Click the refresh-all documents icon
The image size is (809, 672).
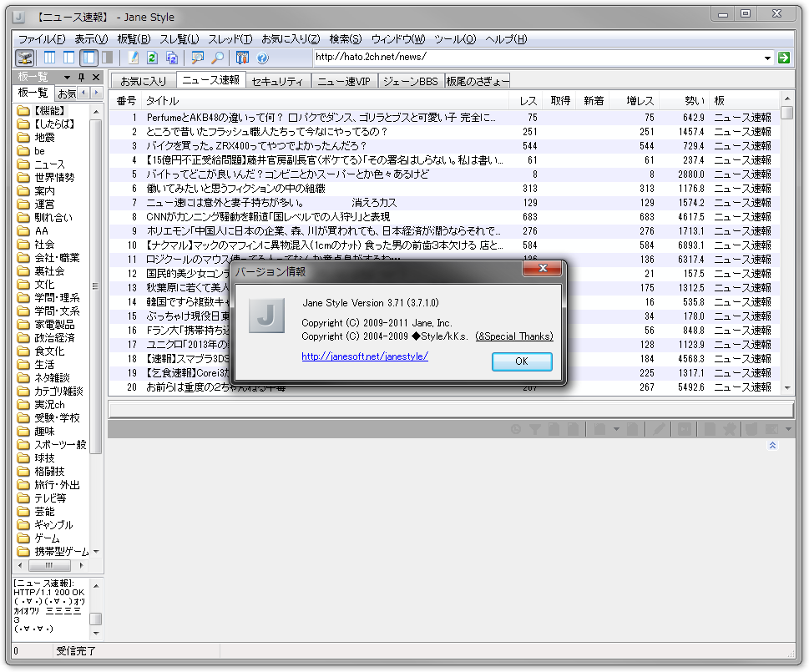[172, 58]
